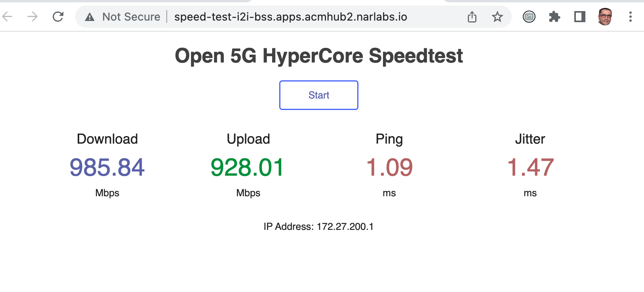644x292 pixels.
Task: Open the three-dot Chrome menu
Action: tap(630, 17)
